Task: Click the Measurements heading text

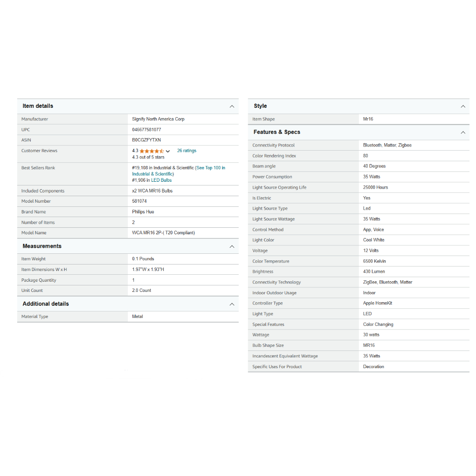Action: [x=42, y=246]
